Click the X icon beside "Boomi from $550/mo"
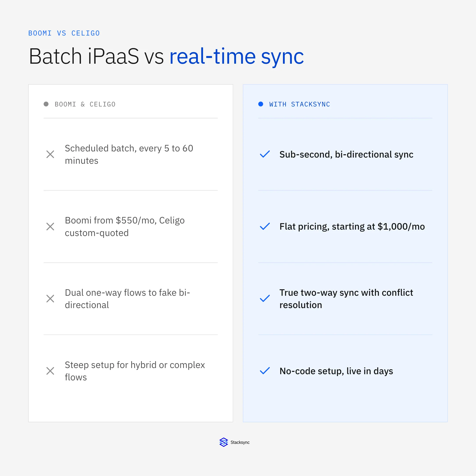The width and height of the screenshot is (476, 476). (50, 227)
